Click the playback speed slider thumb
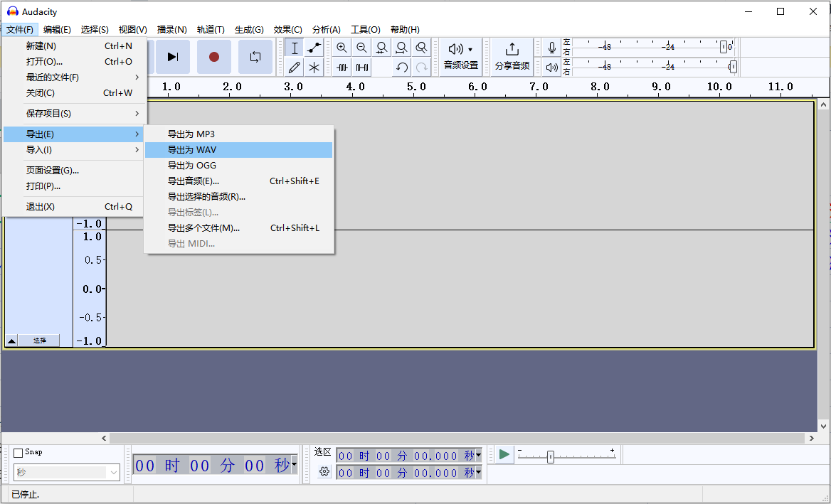The width and height of the screenshot is (831, 504). tap(551, 457)
